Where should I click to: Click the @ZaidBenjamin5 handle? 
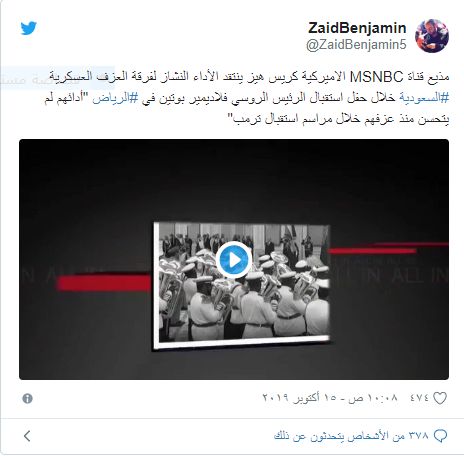point(356,44)
